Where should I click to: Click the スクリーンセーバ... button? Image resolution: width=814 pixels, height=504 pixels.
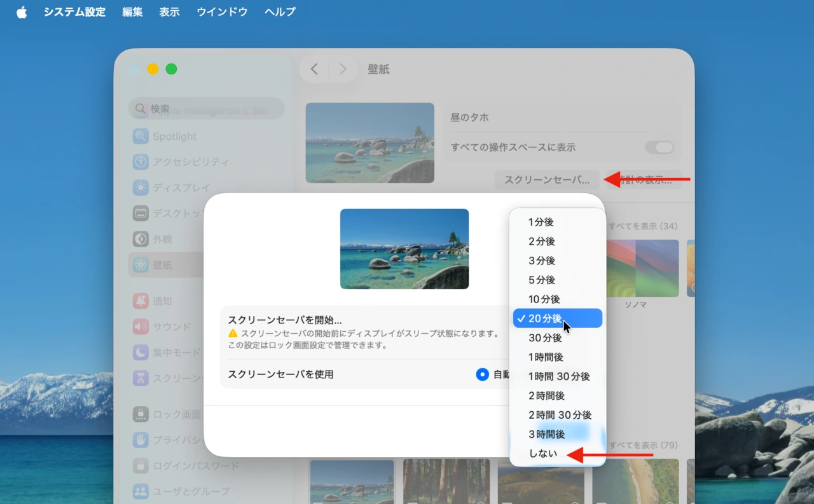pyautogui.click(x=547, y=180)
